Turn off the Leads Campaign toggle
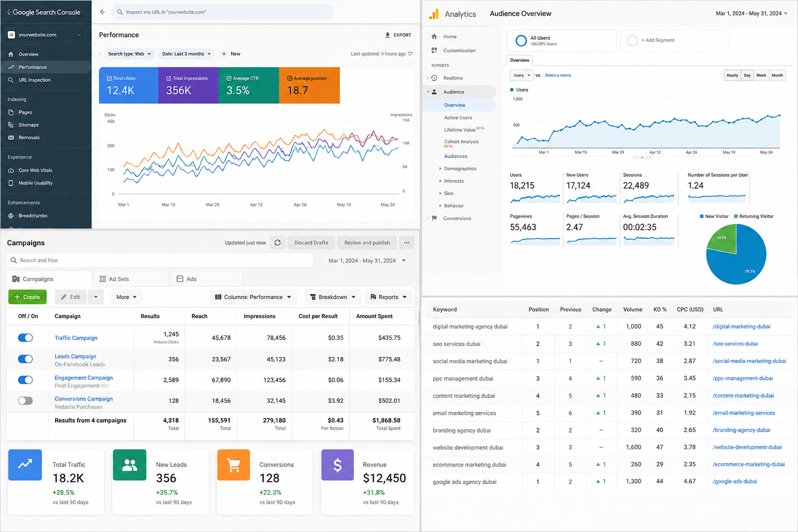This screenshot has width=798, height=532. coord(25,359)
